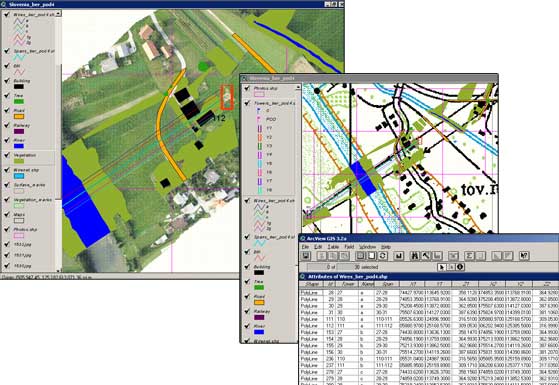Click blue river polygon on topographic map
Viewport: 559px width, 385px height.
click(363, 178)
